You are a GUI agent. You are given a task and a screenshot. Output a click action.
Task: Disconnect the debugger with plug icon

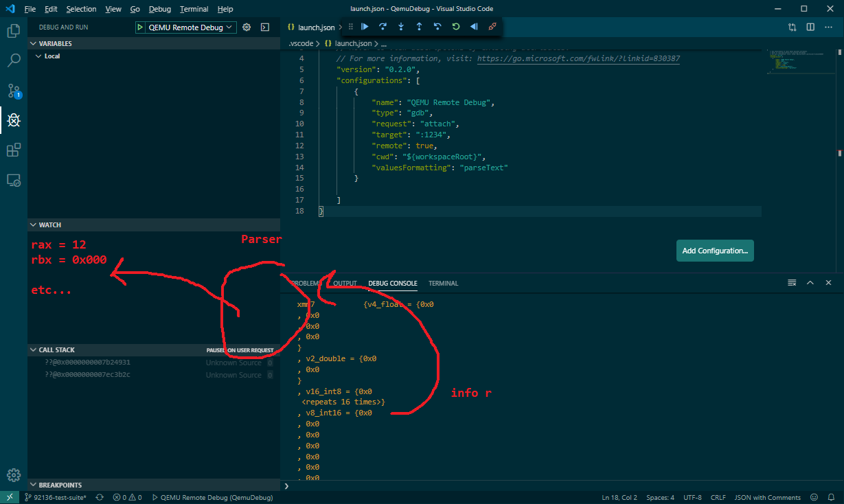pyautogui.click(x=492, y=27)
